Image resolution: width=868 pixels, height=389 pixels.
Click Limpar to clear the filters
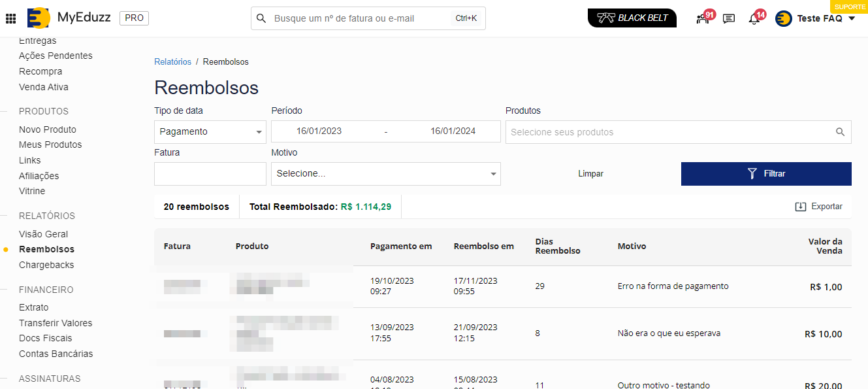pos(590,174)
